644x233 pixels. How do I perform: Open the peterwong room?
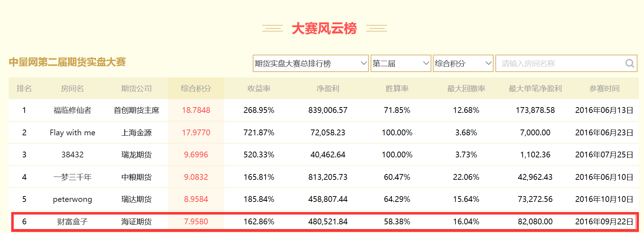[72, 199]
